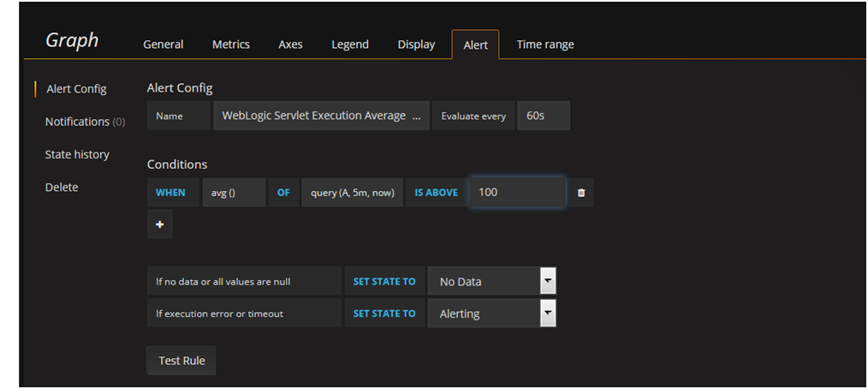The image size is (868, 389).
Task: View State history in sidebar
Action: point(77,154)
